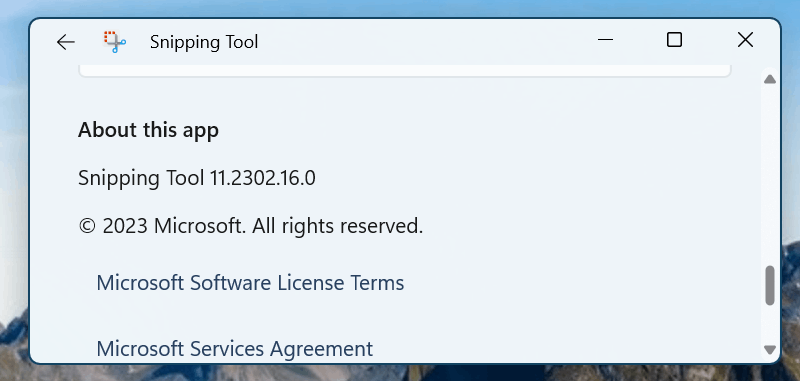800x381 pixels.
Task: Maximize the Snipping Tool window
Action: 674,40
